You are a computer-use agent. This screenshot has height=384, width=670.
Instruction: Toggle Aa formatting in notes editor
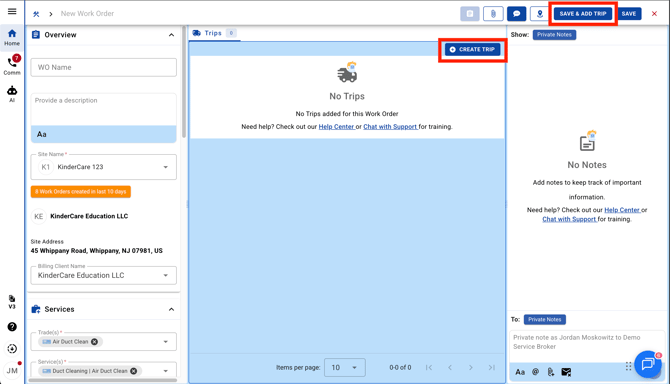520,372
